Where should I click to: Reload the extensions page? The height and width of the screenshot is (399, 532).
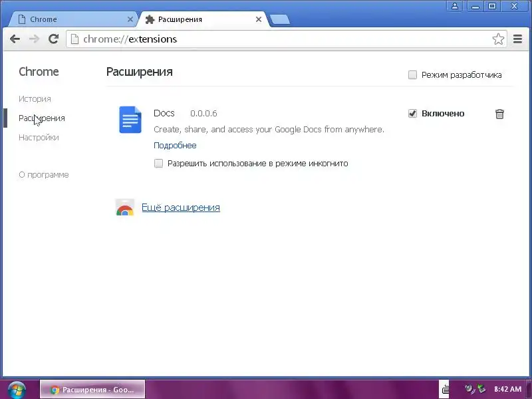coord(53,39)
